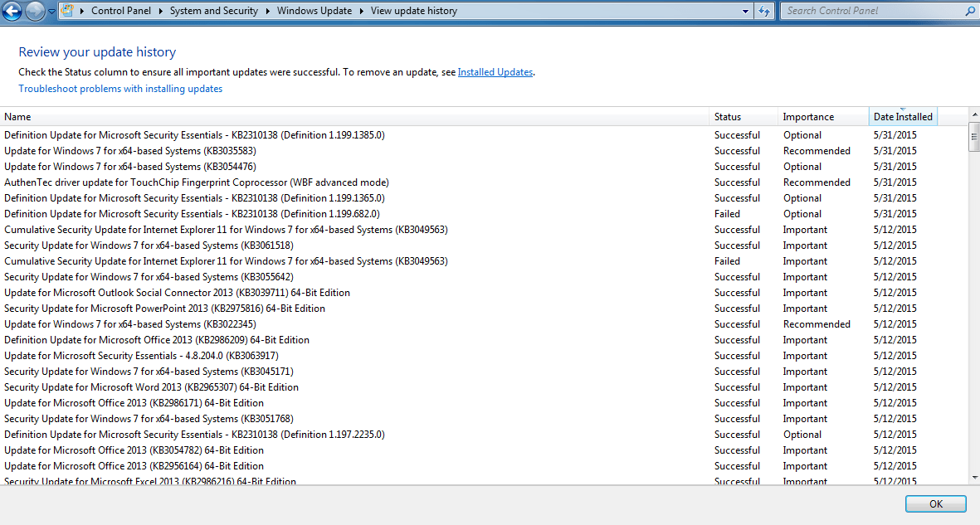
Task: Click Recommended importance for KB3035583 row
Action: tap(817, 151)
